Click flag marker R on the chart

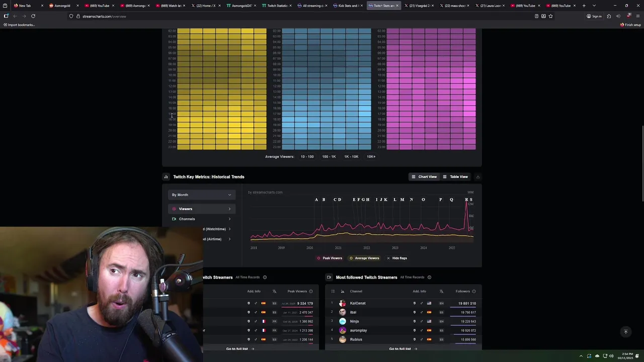coord(466,200)
